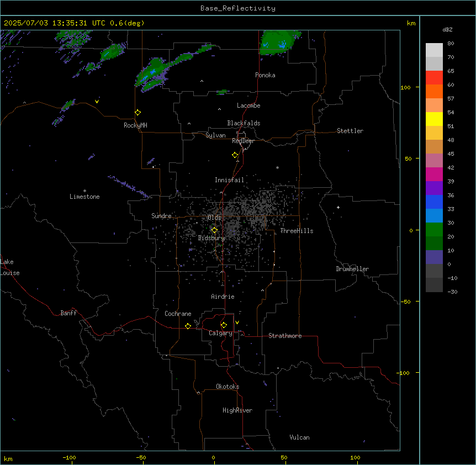Click the km unit label at bottom left
Viewport: 476px width, 465px height.
8,458
